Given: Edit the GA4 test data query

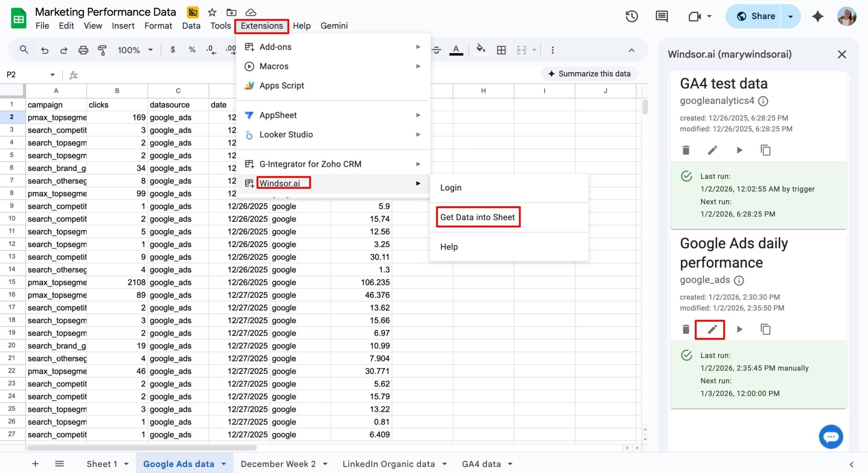Looking at the screenshot, I should (713, 150).
